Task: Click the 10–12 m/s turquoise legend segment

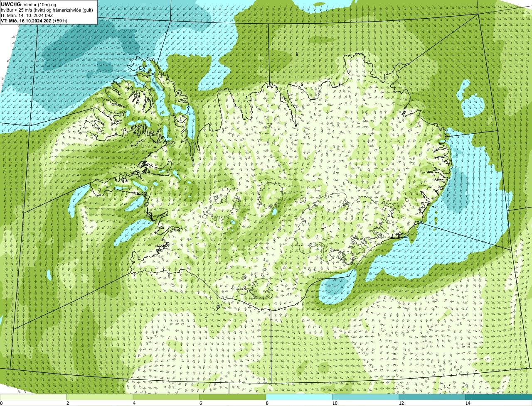Action: tap(366, 397)
